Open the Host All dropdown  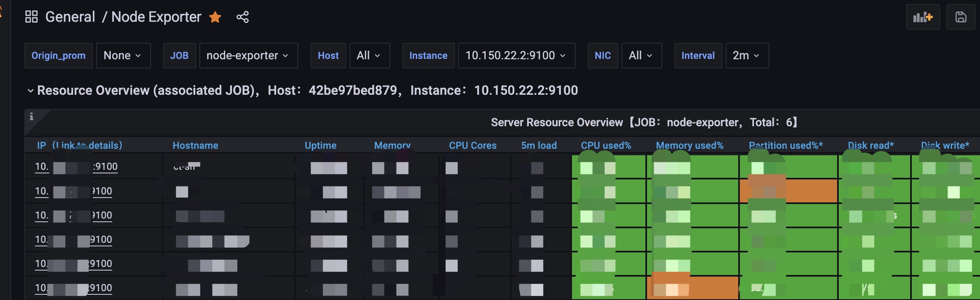click(x=369, y=56)
